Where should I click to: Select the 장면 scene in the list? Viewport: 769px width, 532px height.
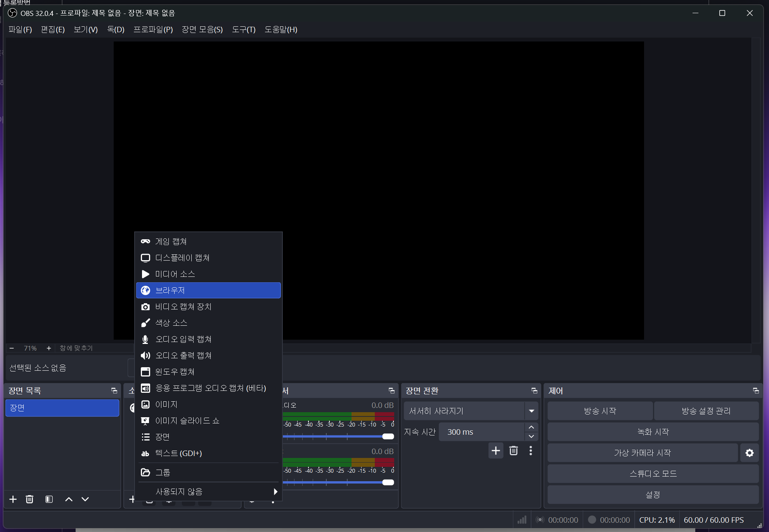[62, 408]
